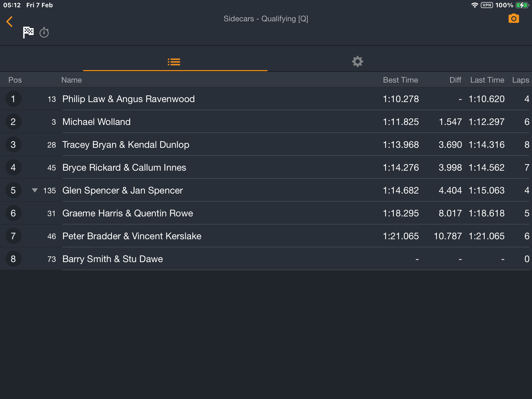Select the Michael Wolland entry
This screenshot has width=532, height=399.
(x=266, y=122)
